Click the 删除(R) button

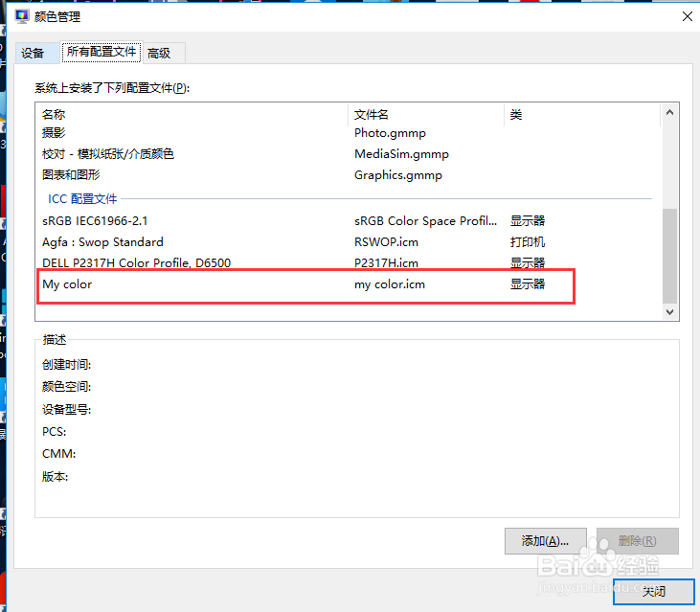(x=637, y=541)
